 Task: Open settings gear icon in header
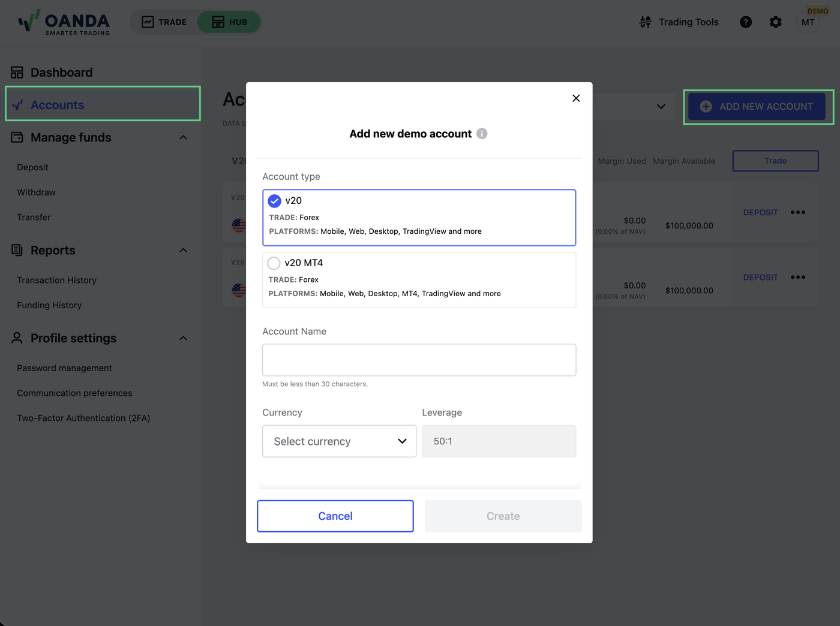(x=776, y=22)
